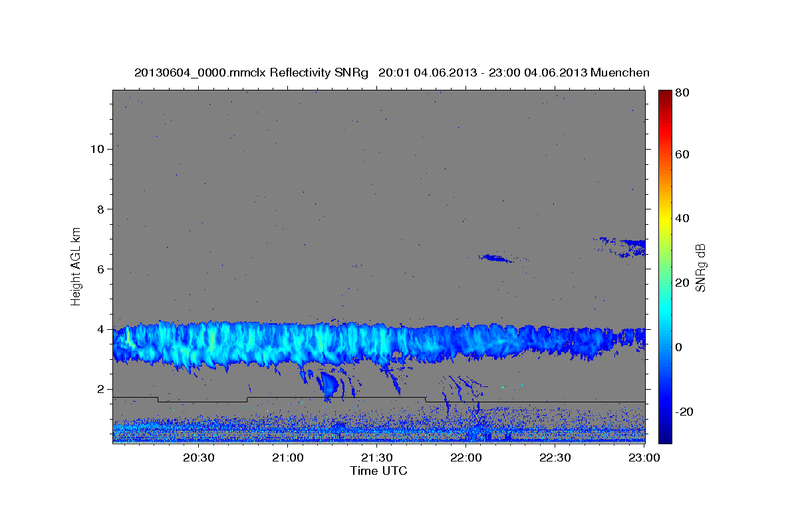Click the height tick label 4
The image size is (798, 532).
pyautogui.click(x=100, y=329)
